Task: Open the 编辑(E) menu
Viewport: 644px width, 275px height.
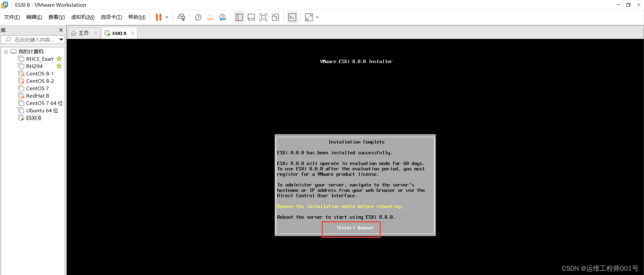Action: coord(34,17)
